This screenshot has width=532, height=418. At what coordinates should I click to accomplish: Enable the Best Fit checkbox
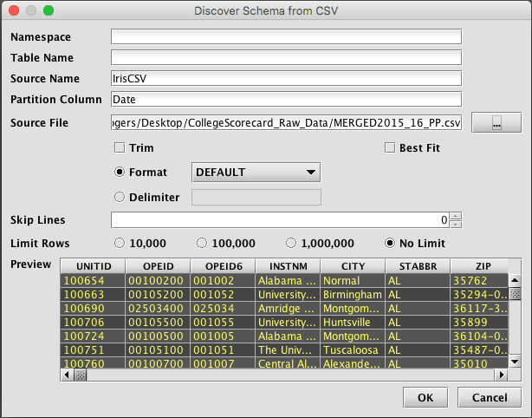point(390,148)
